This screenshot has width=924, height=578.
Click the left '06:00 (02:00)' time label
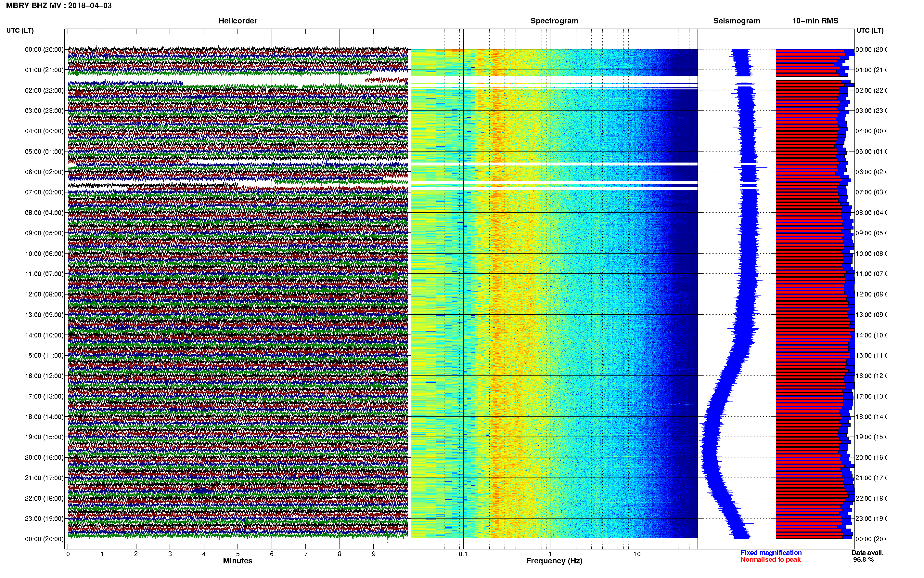coord(44,172)
